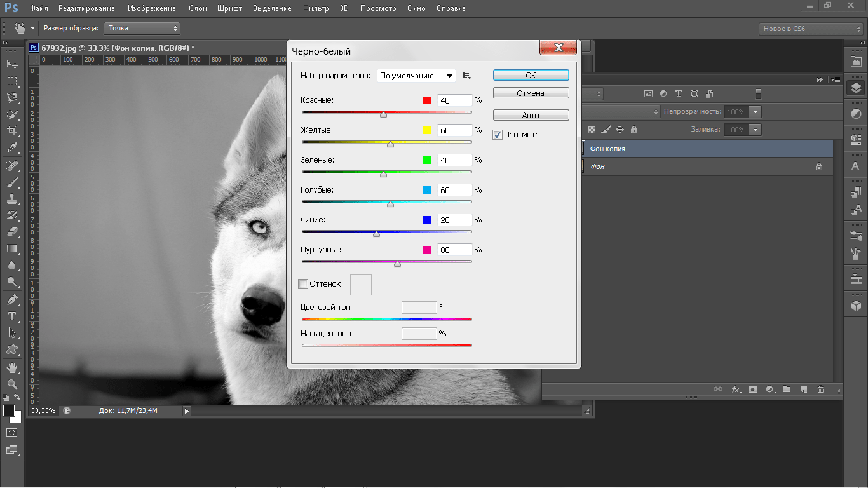Create a new layer group folder
The width and height of the screenshot is (868, 488).
787,390
